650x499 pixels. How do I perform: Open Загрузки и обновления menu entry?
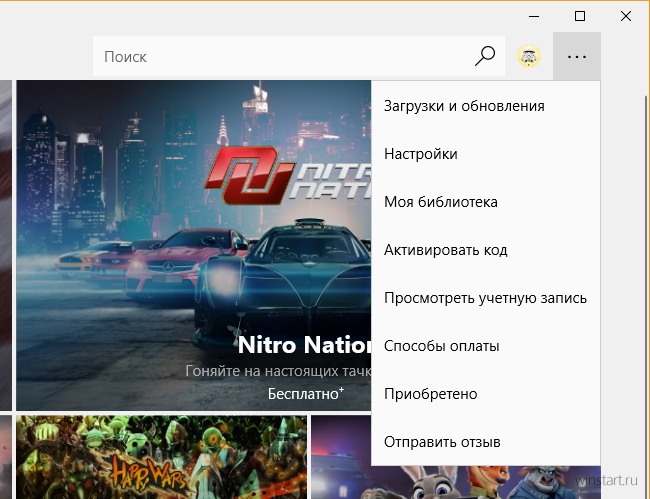point(486,106)
